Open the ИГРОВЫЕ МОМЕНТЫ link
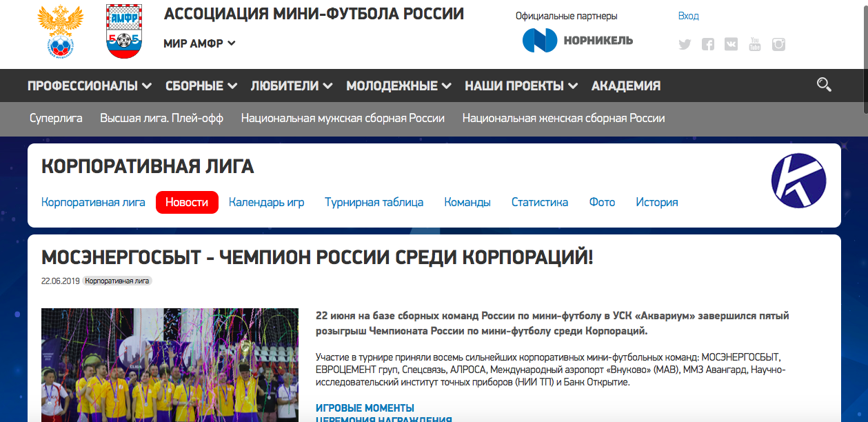This screenshot has height=422, width=868. (x=365, y=408)
